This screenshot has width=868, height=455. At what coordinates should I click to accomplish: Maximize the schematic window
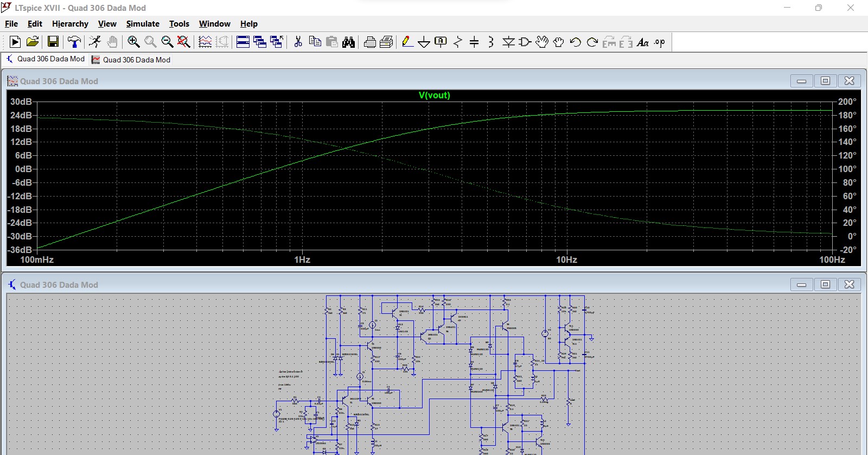coord(825,285)
